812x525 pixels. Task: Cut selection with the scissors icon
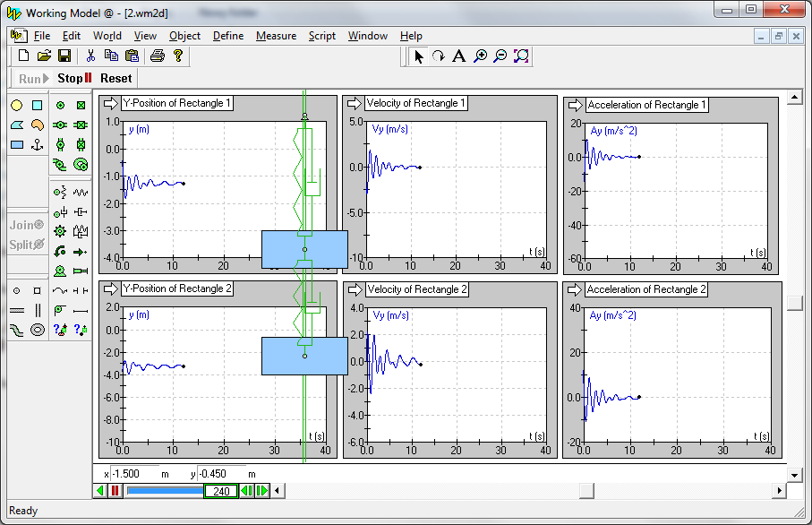point(90,56)
